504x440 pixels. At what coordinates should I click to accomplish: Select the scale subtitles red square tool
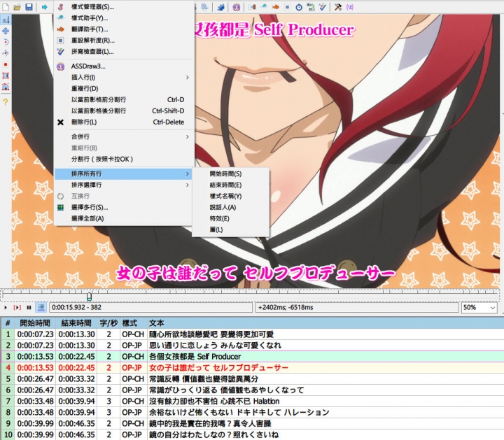click(6, 64)
